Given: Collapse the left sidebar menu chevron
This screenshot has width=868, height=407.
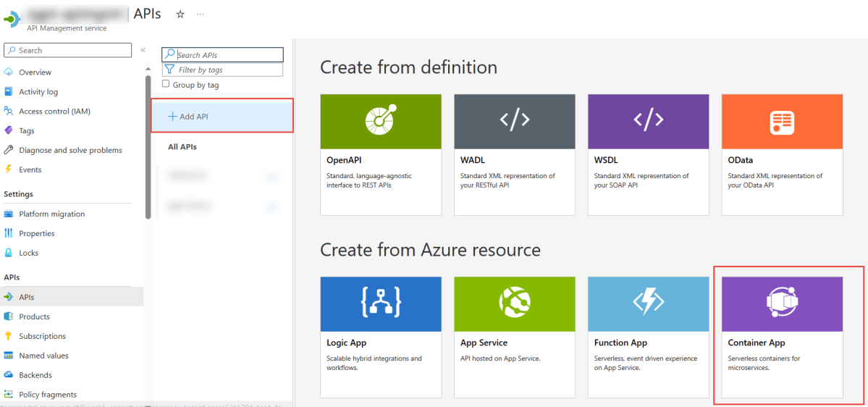Looking at the screenshot, I should point(143,50).
